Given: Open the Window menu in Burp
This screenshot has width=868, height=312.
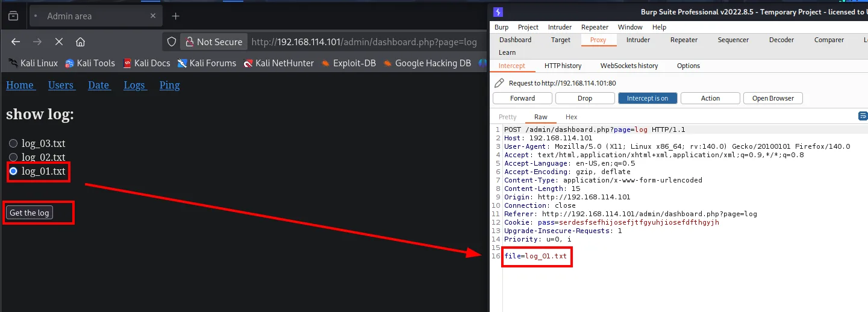Looking at the screenshot, I should click(x=630, y=27).
